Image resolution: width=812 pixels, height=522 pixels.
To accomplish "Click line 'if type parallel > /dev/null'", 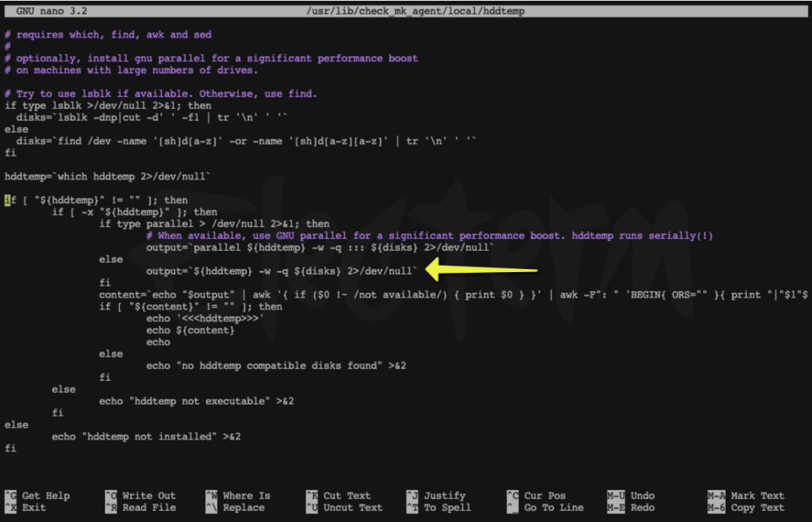I will [214, 225].
